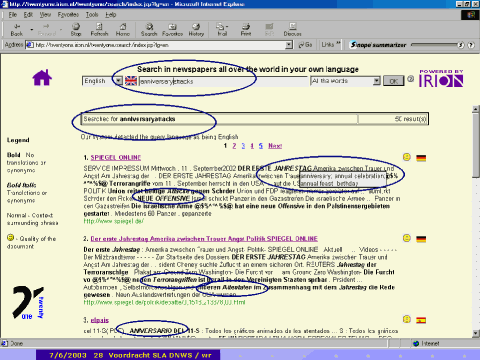480x360 pixels.
Task: Click the Mail toolbar button
Action: click(x=222, y=30)
